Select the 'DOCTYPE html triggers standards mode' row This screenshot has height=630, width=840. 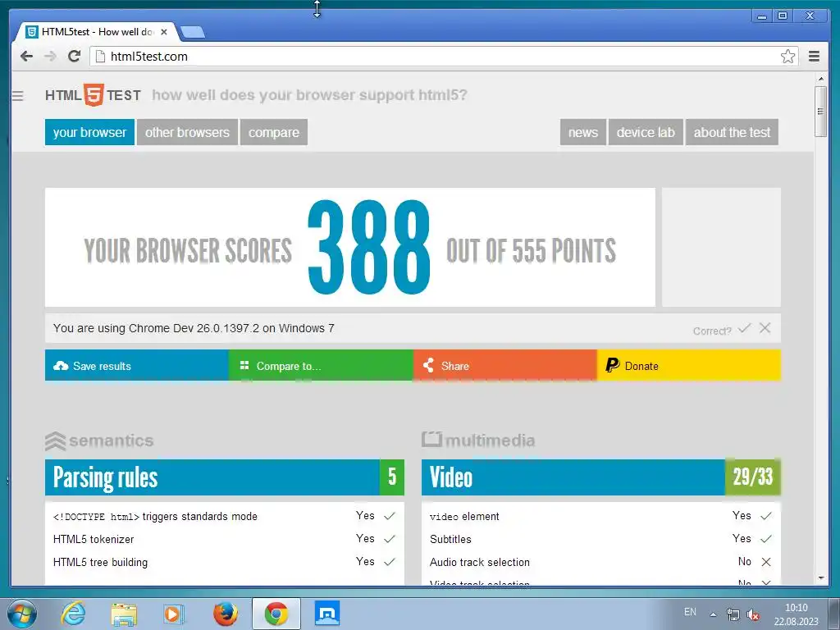click(225, 516)
